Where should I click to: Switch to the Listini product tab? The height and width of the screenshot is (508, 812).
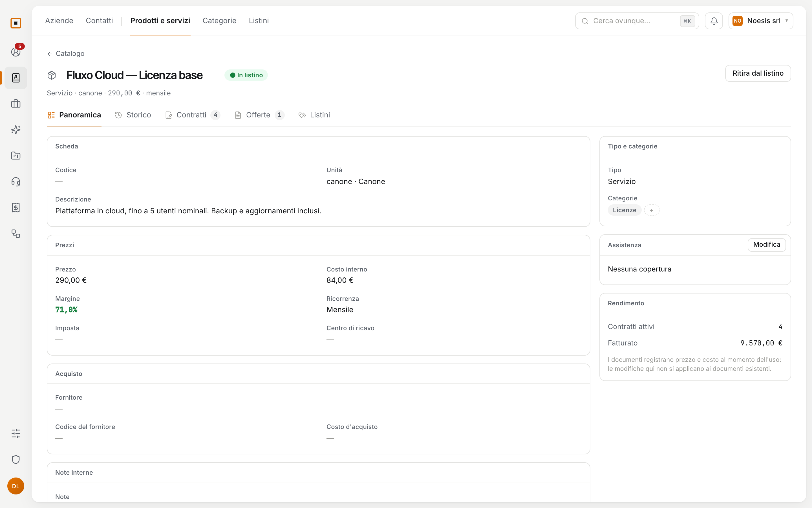314,115
